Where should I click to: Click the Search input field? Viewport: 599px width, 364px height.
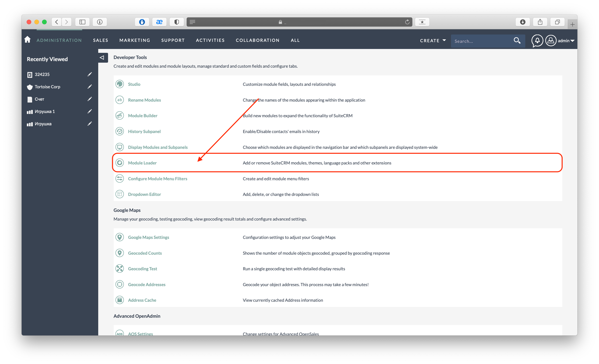pos(483,41)
